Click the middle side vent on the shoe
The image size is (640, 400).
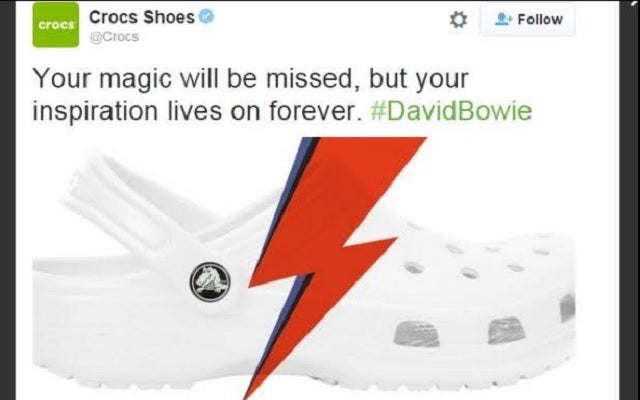[x=506, y=331]
